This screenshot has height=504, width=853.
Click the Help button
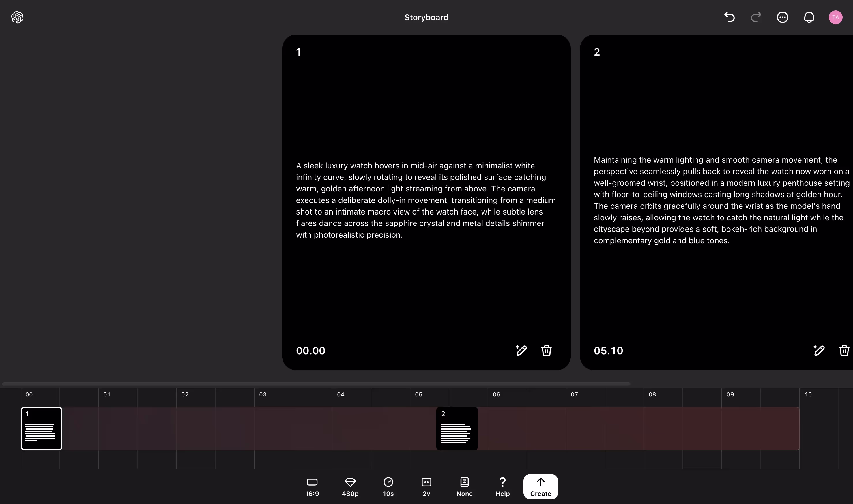tap(502, 487)
